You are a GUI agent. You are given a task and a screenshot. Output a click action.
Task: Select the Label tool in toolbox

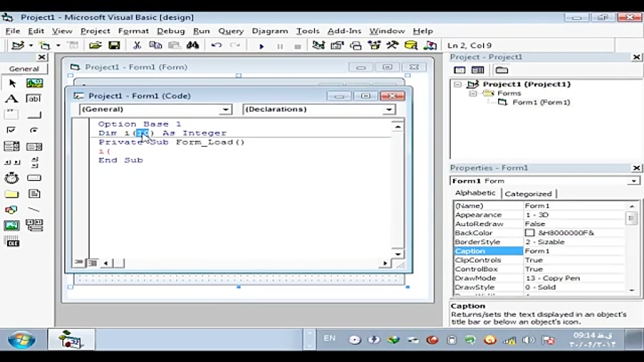click(x=11, y=99)
